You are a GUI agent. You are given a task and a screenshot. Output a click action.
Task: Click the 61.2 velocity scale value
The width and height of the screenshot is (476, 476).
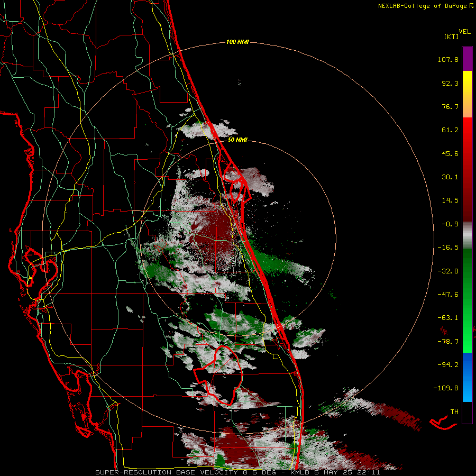point(450,130)
